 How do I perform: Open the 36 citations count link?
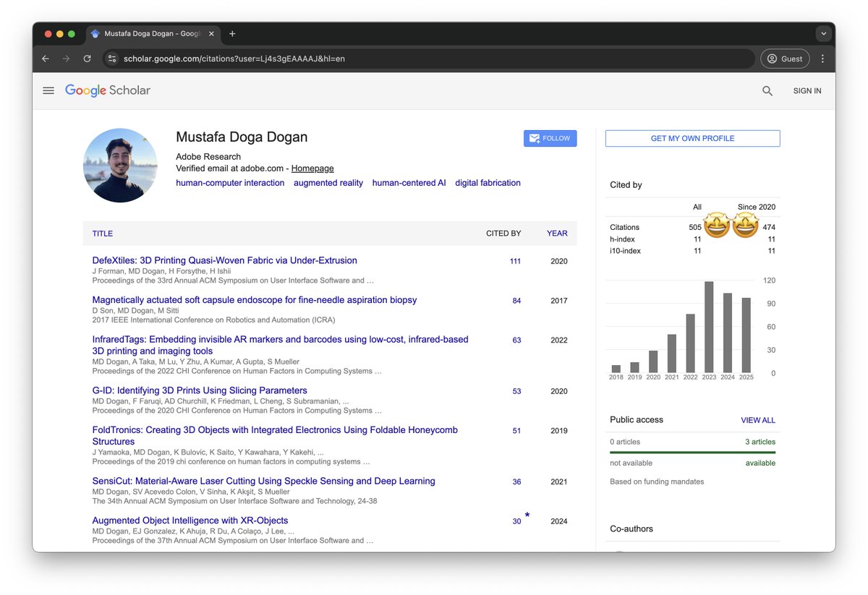[516, 482]
